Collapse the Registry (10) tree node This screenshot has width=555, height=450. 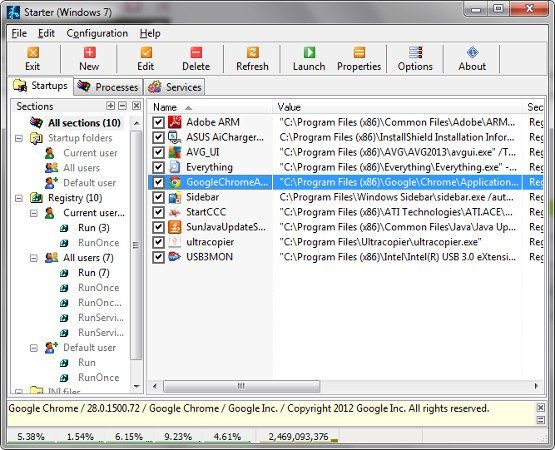tap(19, 198)
